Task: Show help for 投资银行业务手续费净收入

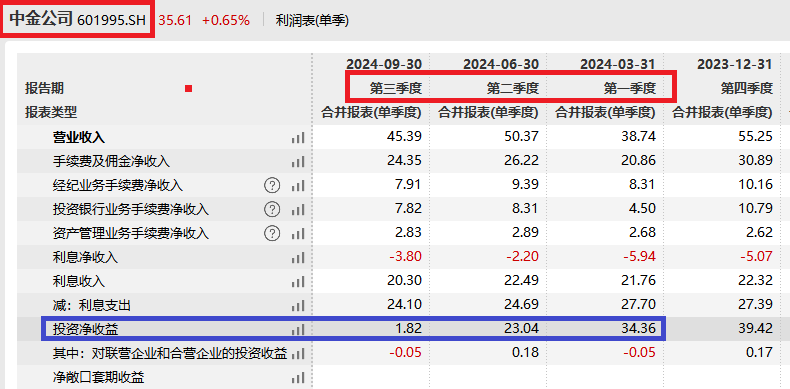Action: pos(272,210)
